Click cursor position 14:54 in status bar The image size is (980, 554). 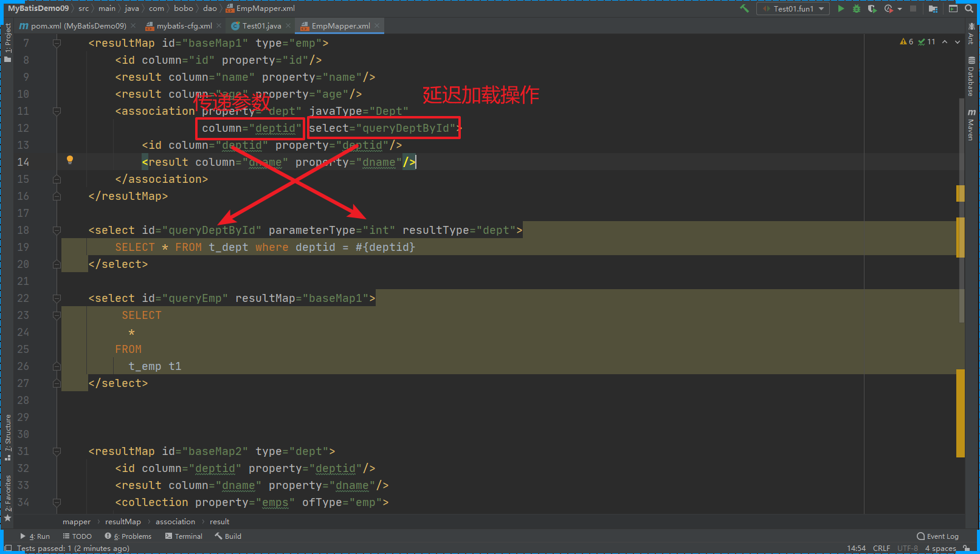[856, 548]
